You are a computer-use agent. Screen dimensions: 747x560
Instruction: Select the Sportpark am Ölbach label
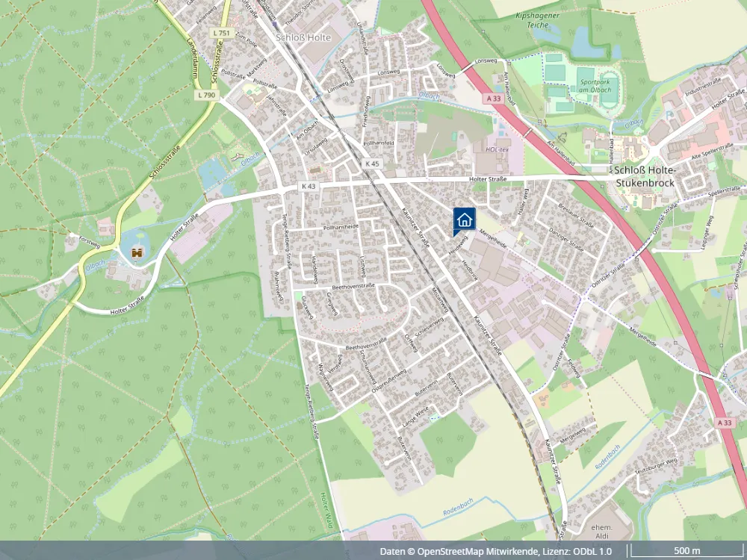point(595,86)
